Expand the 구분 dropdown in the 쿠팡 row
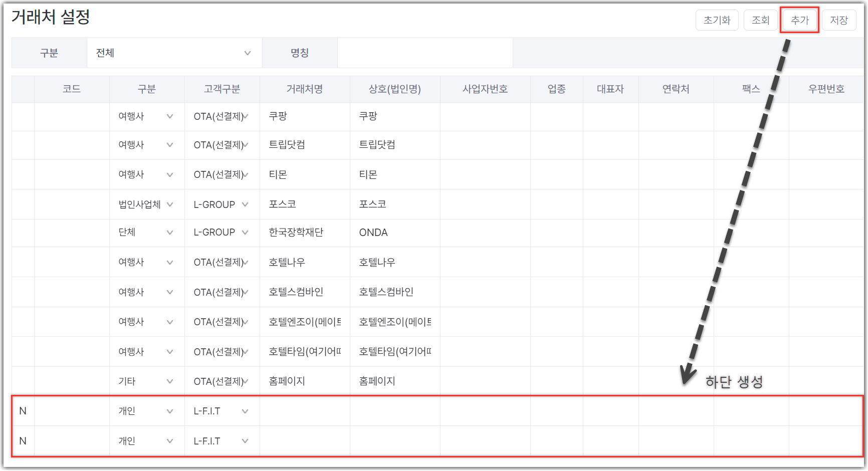This screenshot has width=868, height=471. [146, 116]
